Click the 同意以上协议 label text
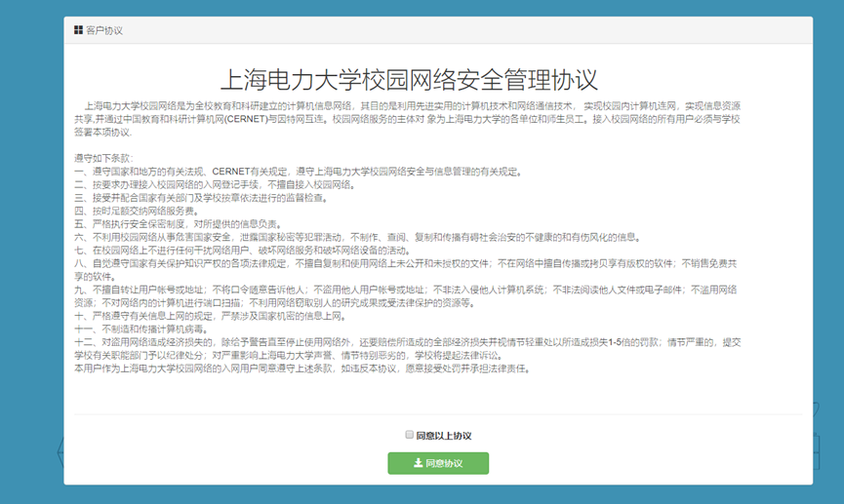The image size is (844, 504). tap(443, 436)
